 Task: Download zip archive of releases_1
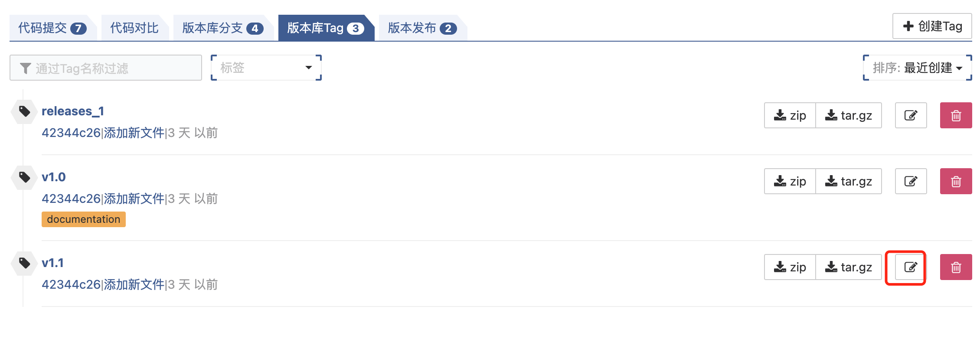790,115
